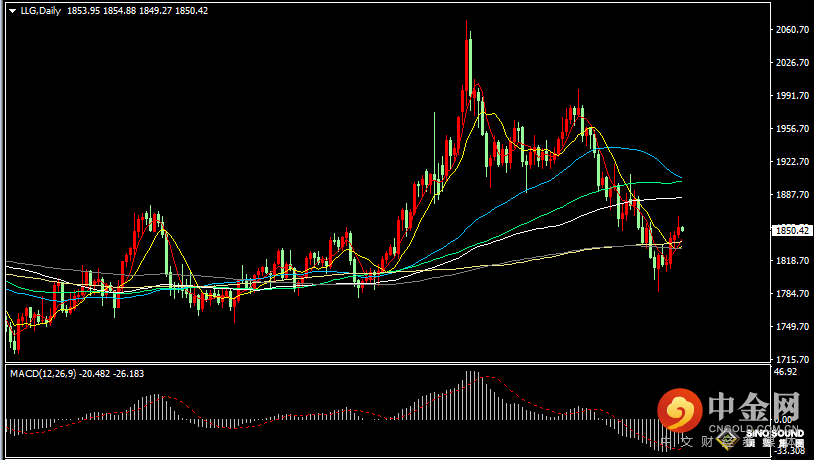Click the MACD(12,26,9) indicator label
814x460 pixels.
coord(43,373)
